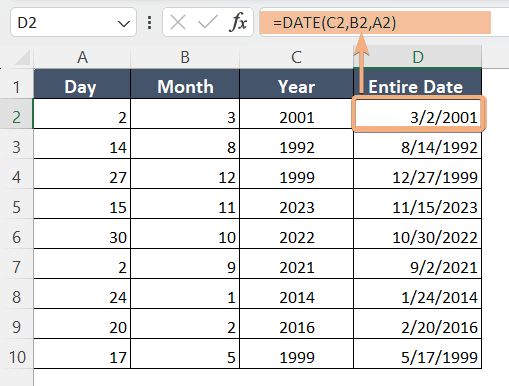Select cell with date 12/27/1999
Viewport: 509px width, 386px height.
coord(418,174)
